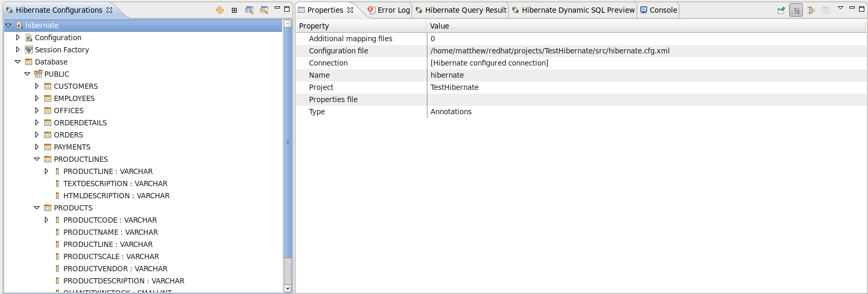Open the Console tab
This screenshot has height=294, width=868.
(x=659, y=10)
